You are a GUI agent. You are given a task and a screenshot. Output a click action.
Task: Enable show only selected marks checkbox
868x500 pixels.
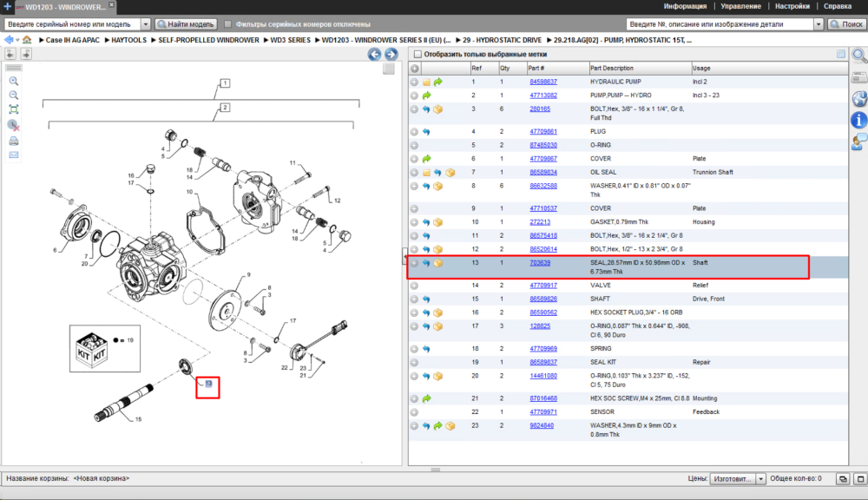[x=418, y=55]
